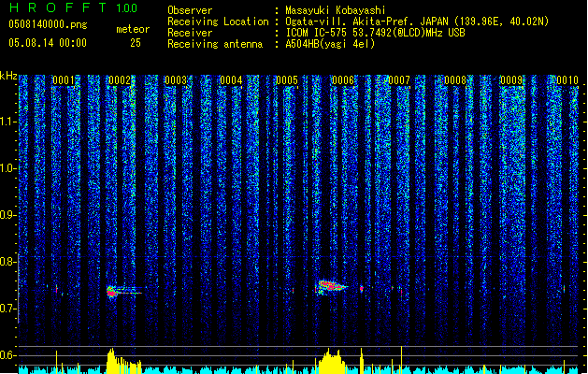
Task: Click the large meteor echo near 0006
Action: (331, 286)
